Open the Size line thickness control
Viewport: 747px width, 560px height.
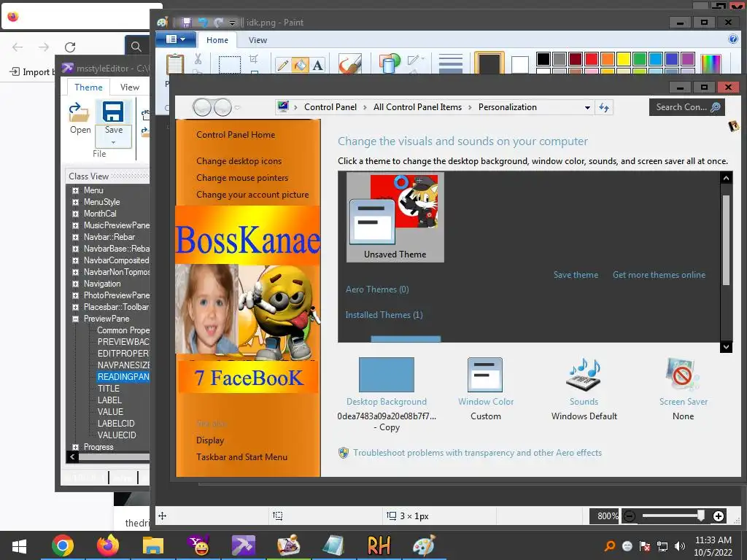[450, 63]
